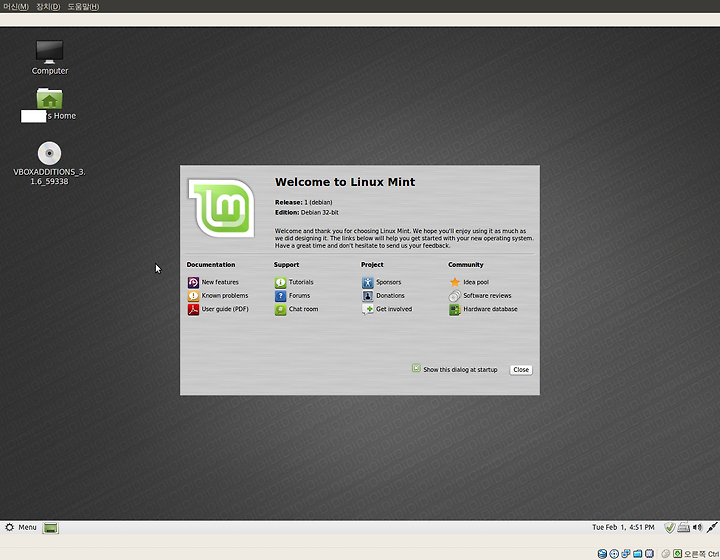
Task: Click the Community column heading
Action: (466, 265)
